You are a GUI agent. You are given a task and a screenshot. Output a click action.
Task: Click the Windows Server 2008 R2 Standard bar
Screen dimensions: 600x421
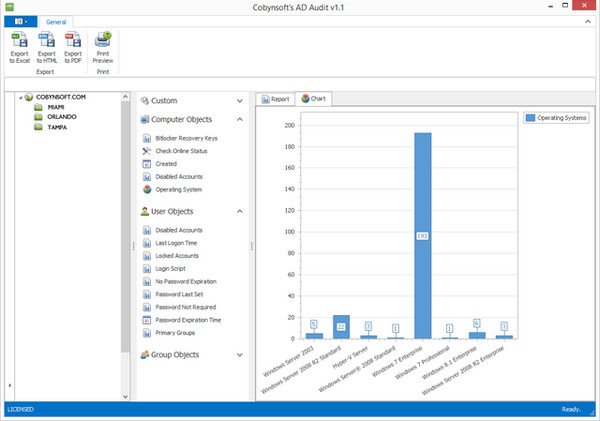pyautogui.click(x=341, y=327)
